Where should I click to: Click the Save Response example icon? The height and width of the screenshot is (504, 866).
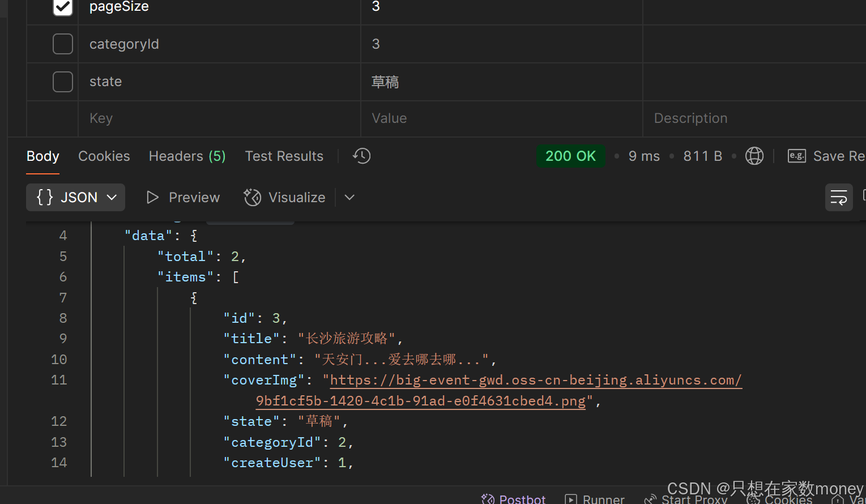(x=797, y=156)
